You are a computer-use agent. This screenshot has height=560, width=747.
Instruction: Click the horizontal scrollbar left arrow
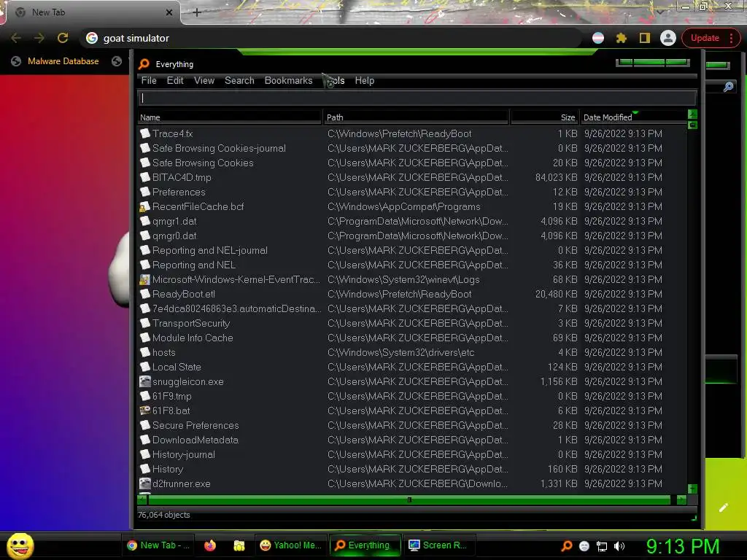(142, 499)
